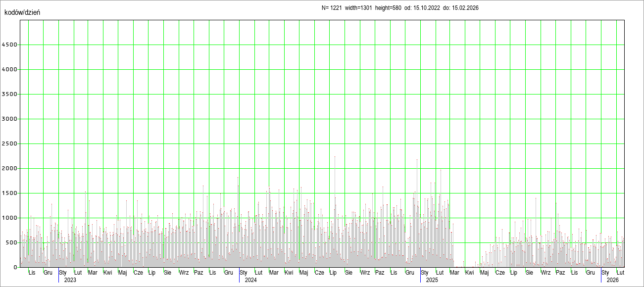
Task: Select the 2025 year label
Action: tap(432, 280)
